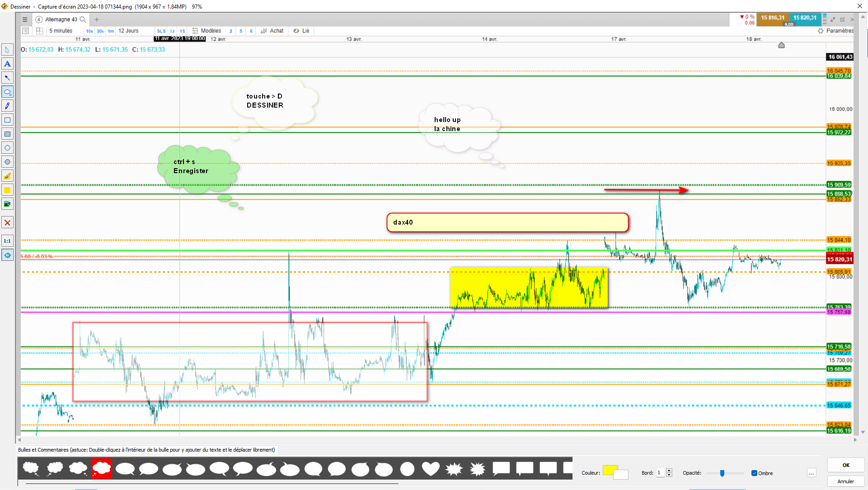Confirm with the OK button
This screenshot has height=490, width=868.
(x=846, y=465)
